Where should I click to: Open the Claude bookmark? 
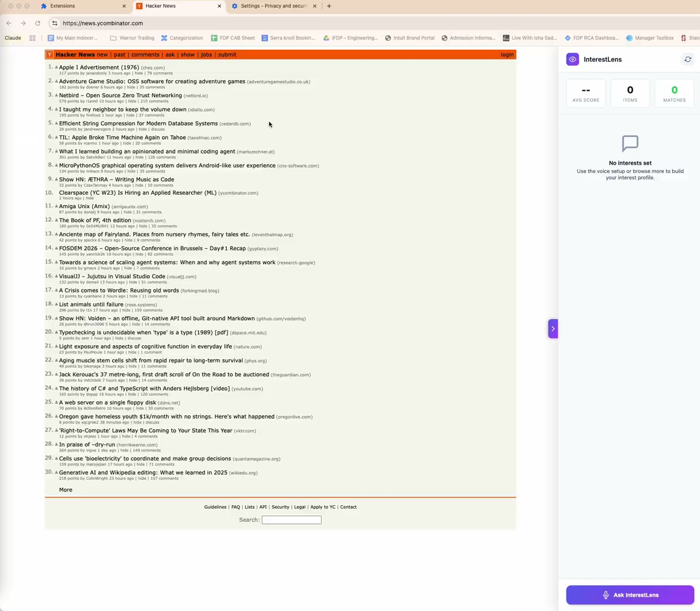click(x=13, y=38)
